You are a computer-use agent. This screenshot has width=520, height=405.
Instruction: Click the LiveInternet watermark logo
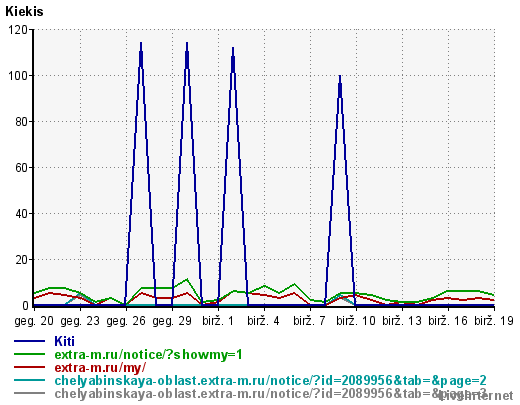pyautogui.click(x=476, y=396)
